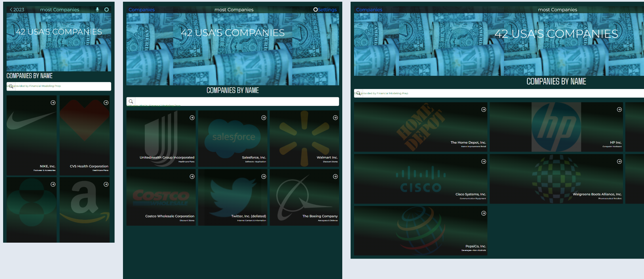The width and height of the screenshot is (644, 279).
Task: Click the arrow icon on the Costco Wholesale card
Action: click(192, 177)
